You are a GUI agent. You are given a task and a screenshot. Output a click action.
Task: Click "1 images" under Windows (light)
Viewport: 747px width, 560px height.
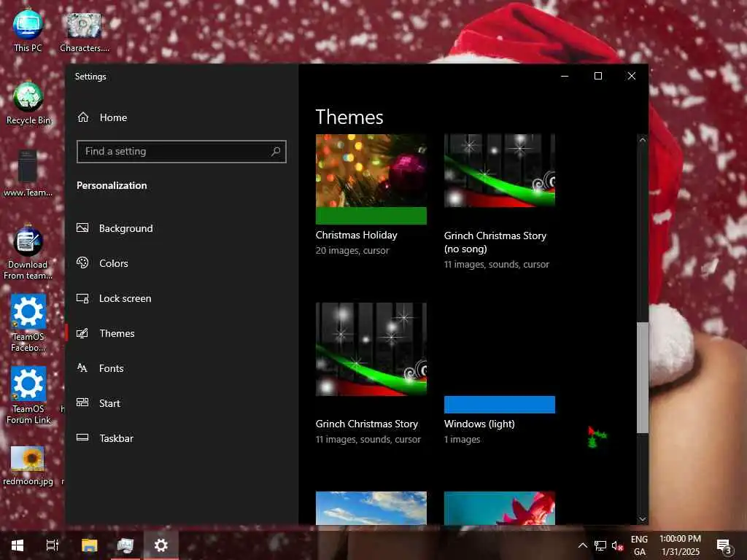(462, 440)
